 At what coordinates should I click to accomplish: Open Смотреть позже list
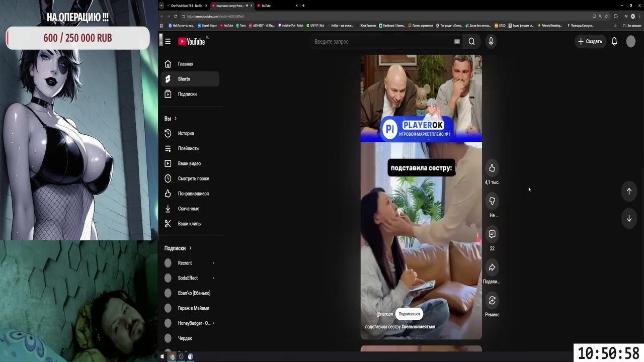(190, 178)
